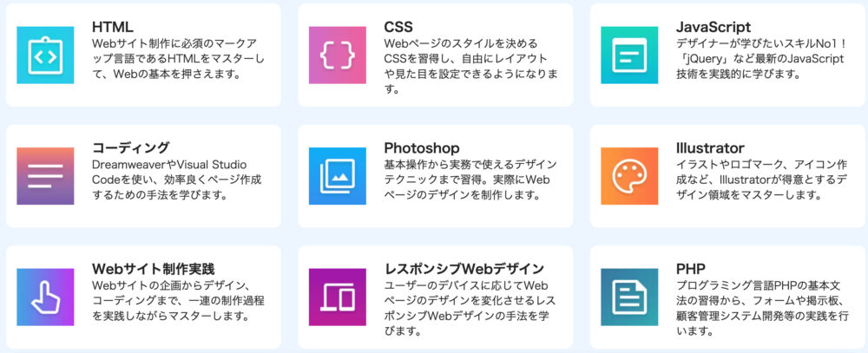
Task: Open the レスポンシブWebデザイン title
Action: pyautogui.click(x=464, y=269)
